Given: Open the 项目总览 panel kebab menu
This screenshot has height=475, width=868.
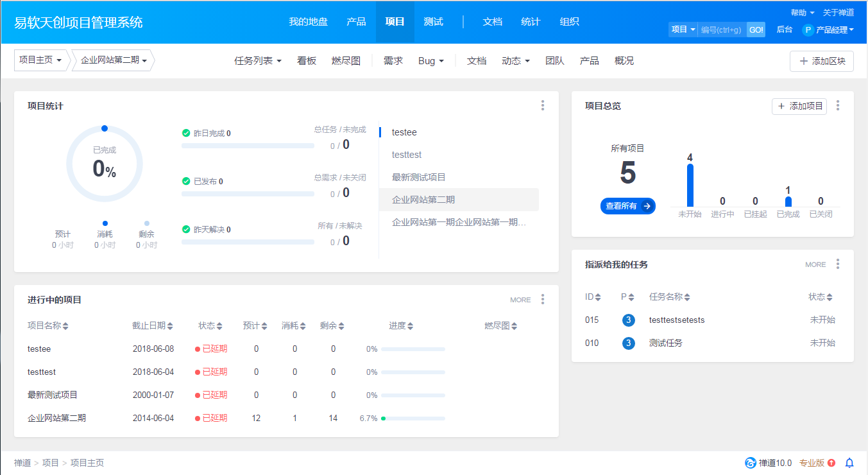Looking at the screenshot, I should 838,105.
